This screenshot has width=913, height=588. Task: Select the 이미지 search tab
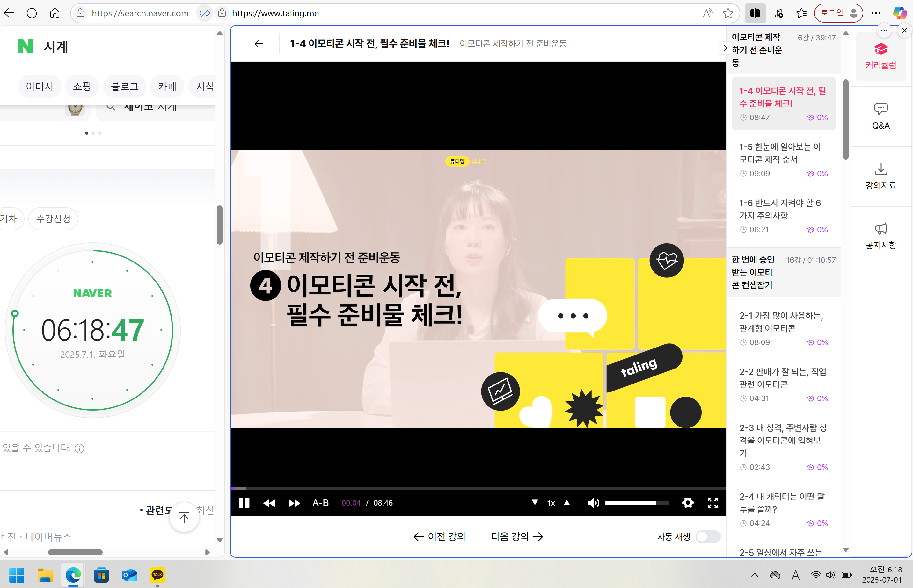click(x=39, y=87)
